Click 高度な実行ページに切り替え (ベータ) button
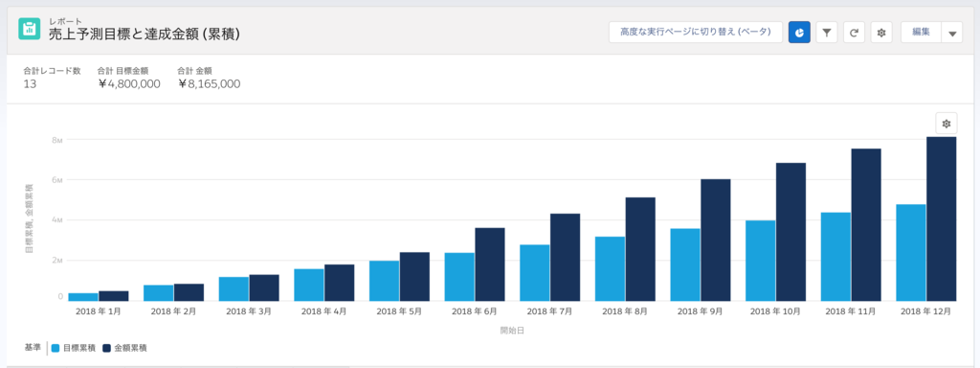Screen dimensions: 980x368 pyautogui.click(x=696, y=32)
